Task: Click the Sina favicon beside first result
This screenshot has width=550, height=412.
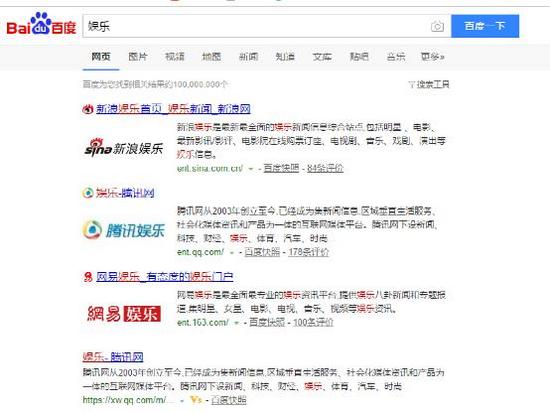Action: coord(87,109)
